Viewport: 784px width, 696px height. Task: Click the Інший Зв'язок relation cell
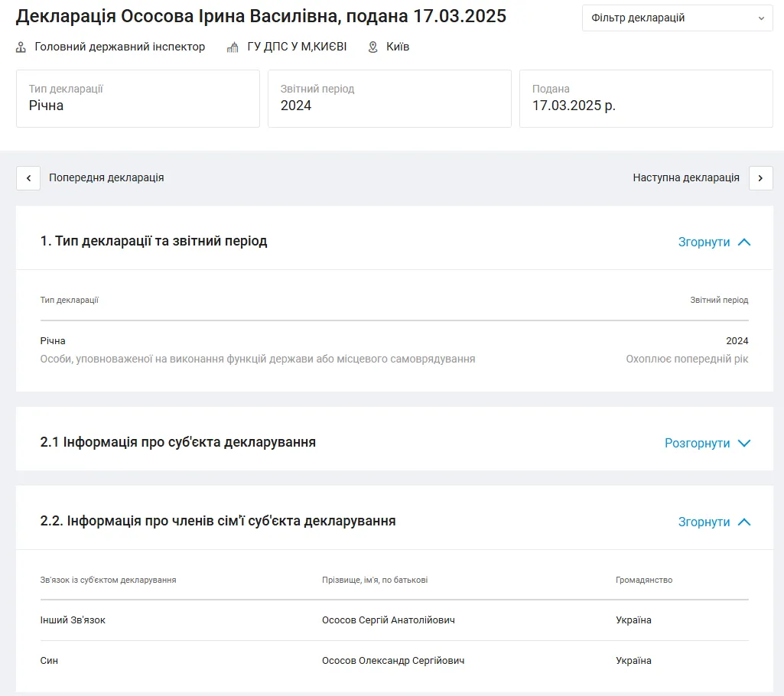click(x=73, y=620)
